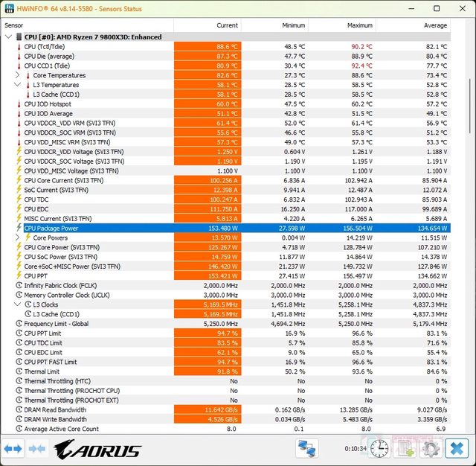Click the expand columns blue arrows icon

click(13, 449)
